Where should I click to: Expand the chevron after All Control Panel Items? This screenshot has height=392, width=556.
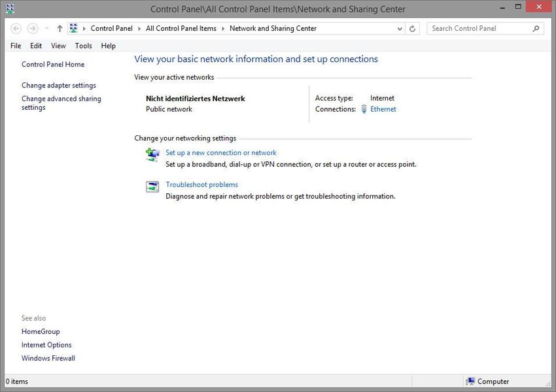pyautogui.click(x=223, y=28)
